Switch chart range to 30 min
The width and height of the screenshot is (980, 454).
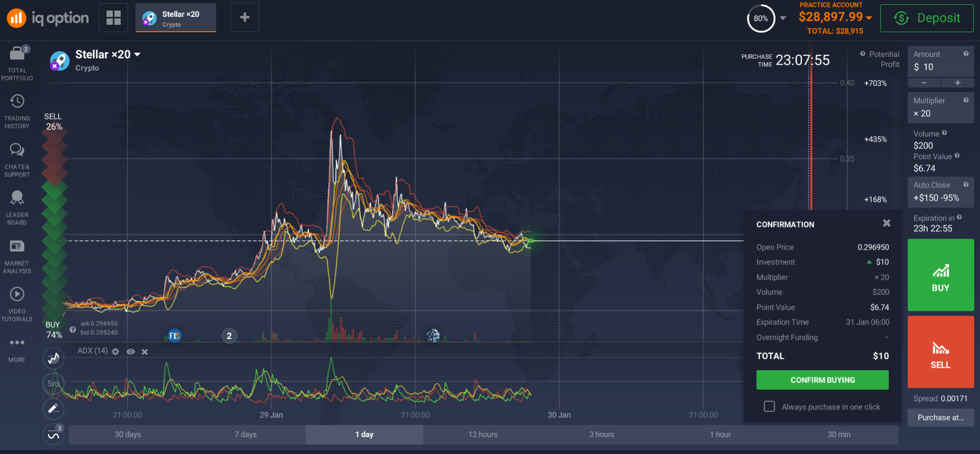click(839, 435)
